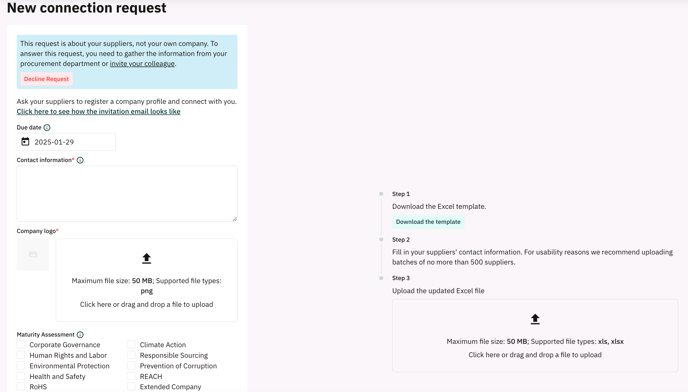
Task: Click the Due date field showing 2025-01-29
Action: 66,142
